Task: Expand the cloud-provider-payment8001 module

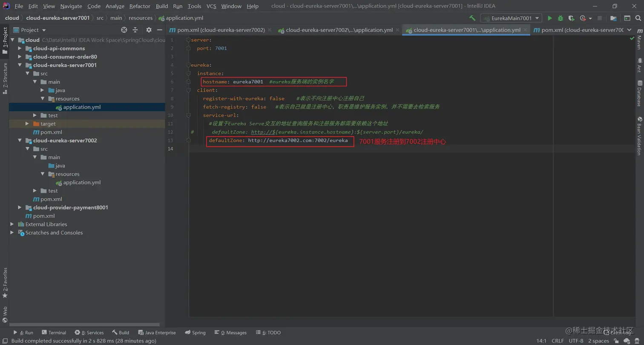Action: click(20, 208)
